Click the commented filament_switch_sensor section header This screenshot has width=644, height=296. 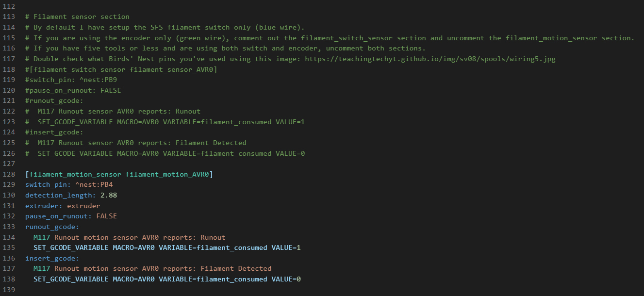(121, 69)
